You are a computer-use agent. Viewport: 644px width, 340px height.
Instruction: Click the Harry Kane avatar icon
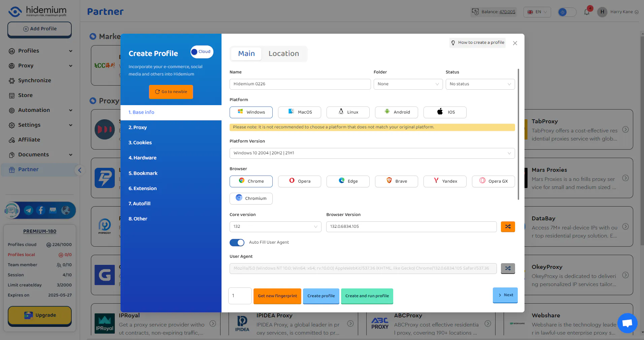(x=602, y=12)
